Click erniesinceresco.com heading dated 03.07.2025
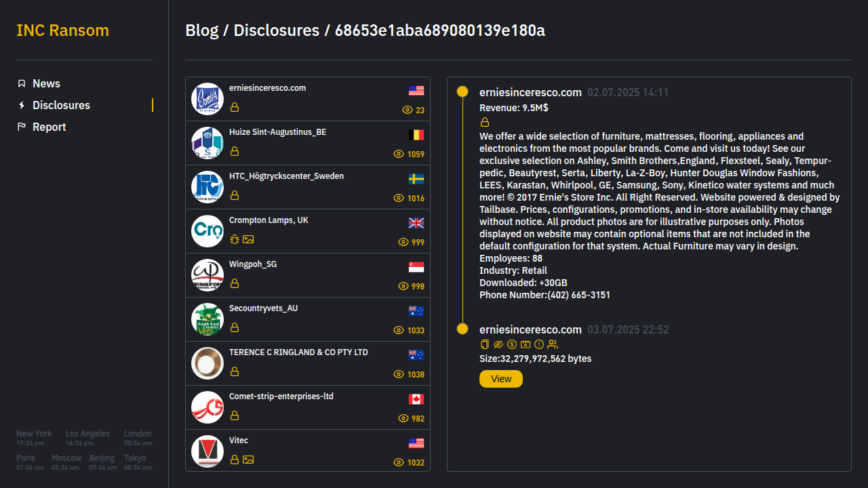Viewport: 868px width, 488px height. click(530, 329)
